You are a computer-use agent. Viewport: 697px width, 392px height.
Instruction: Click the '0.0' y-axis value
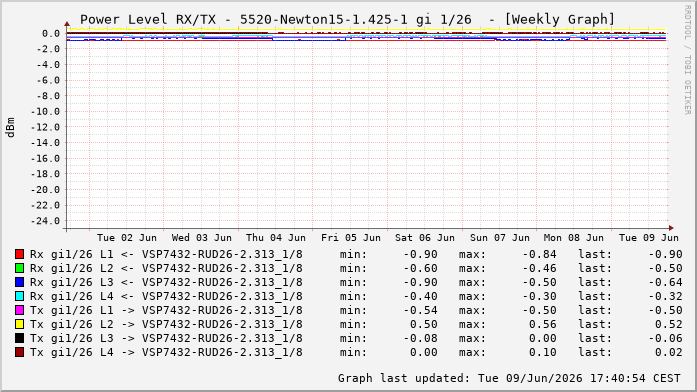pos(51,34)
